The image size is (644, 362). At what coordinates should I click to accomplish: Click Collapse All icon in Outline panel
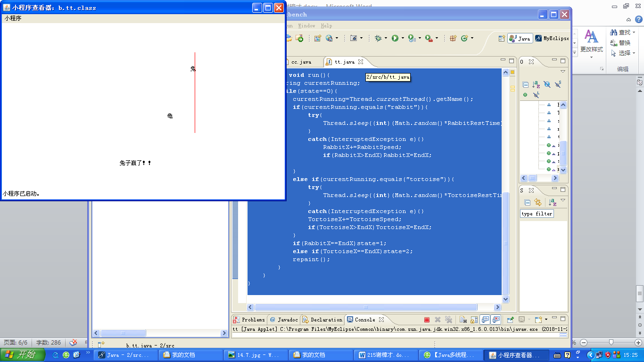(526, 85)
